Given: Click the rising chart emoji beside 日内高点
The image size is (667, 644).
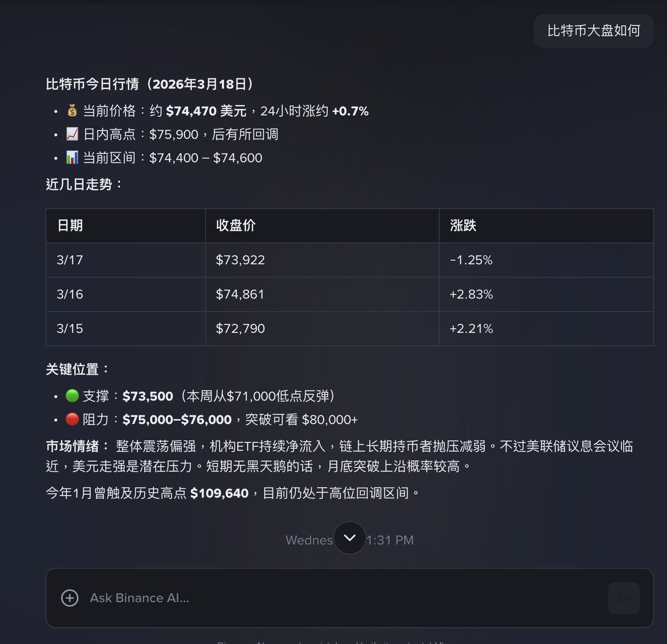Looking at the screenshot, I should (72, 134).
